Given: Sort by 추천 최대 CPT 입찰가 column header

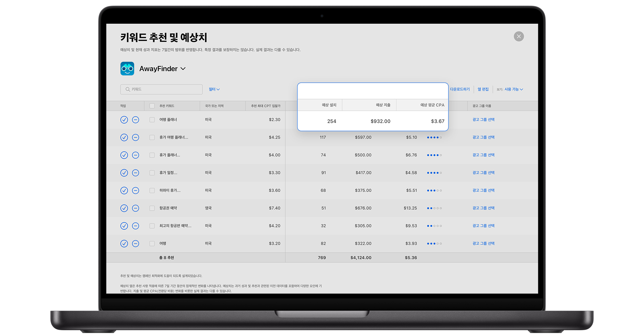Looking at the screenshot, I should [x=265, y=106].
